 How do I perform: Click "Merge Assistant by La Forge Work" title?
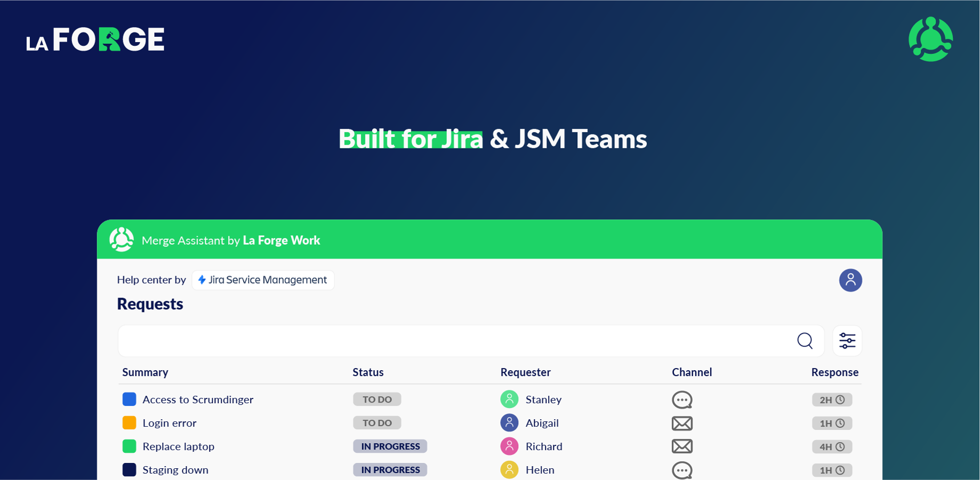231,241
